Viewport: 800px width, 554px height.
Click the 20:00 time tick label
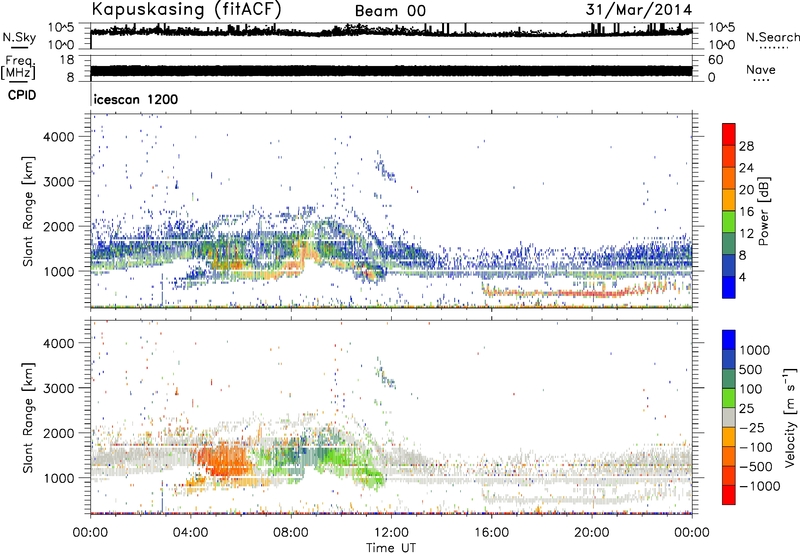(591, 533)
